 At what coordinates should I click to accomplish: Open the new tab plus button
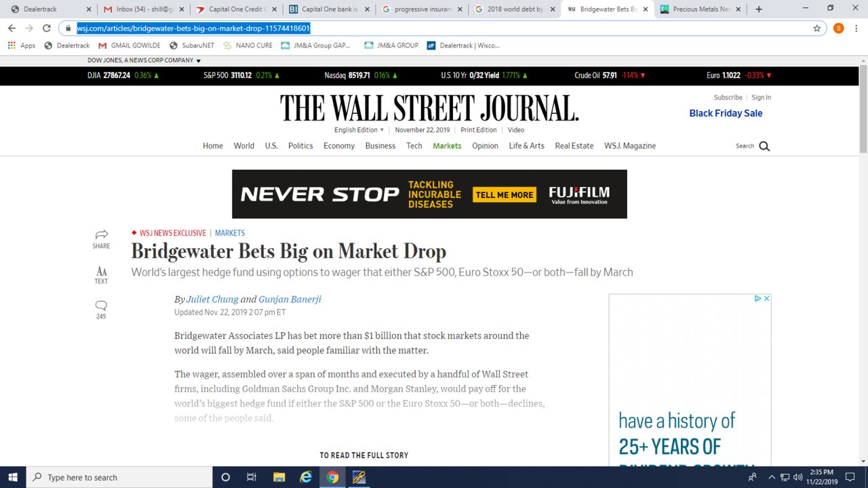pos(758,9)
